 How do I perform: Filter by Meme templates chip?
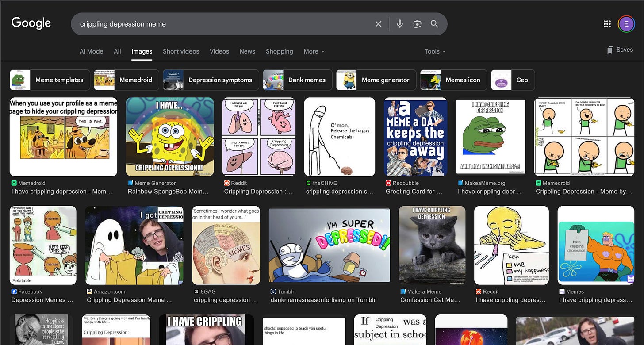tap(50, 80)
